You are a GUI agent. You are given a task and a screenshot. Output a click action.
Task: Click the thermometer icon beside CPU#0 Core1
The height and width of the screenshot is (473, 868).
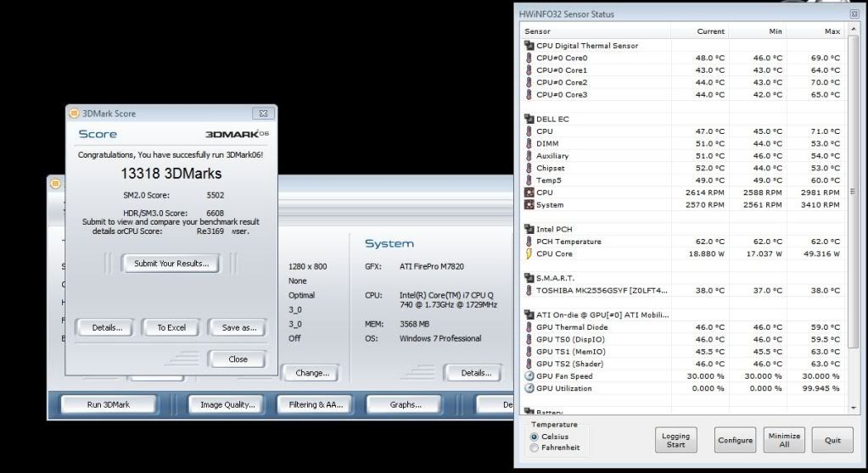529,70
